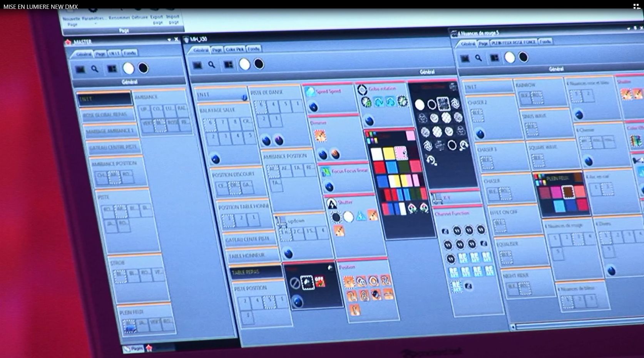Click the black circle in Nuances panel toolbar
This screenshot has width=644, height=358.
click(x=523, y=57)
